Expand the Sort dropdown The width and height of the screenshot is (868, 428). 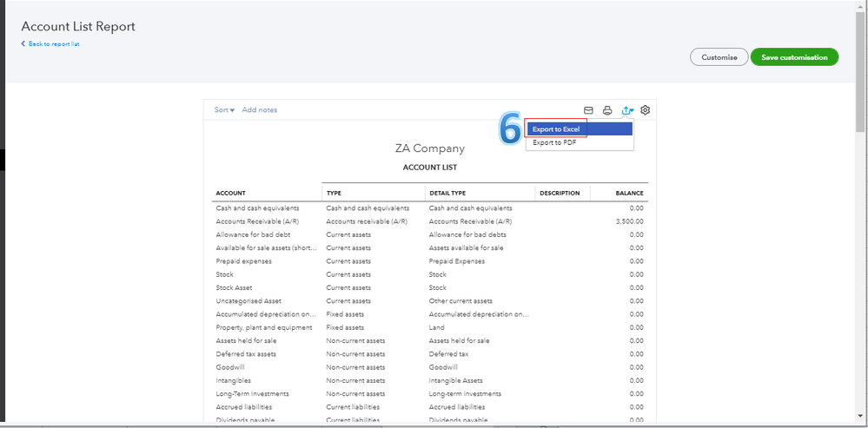point(224,110)
